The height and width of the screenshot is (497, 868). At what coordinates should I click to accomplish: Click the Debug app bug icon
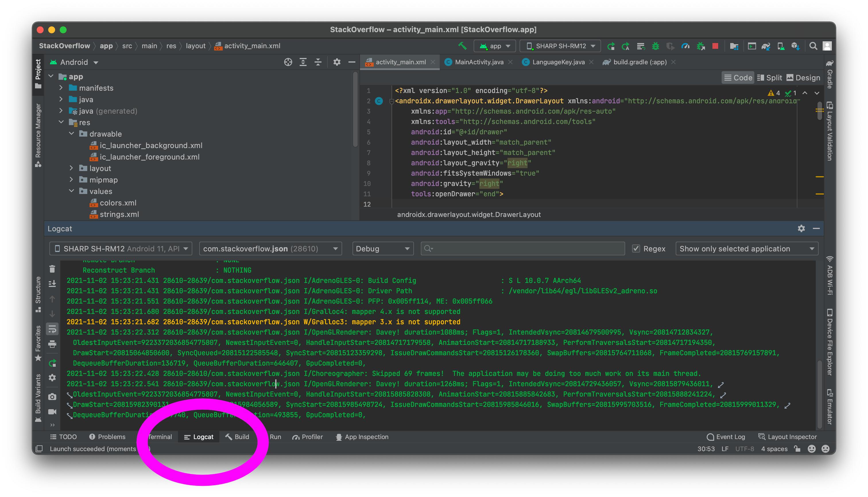tap(655, 46)
